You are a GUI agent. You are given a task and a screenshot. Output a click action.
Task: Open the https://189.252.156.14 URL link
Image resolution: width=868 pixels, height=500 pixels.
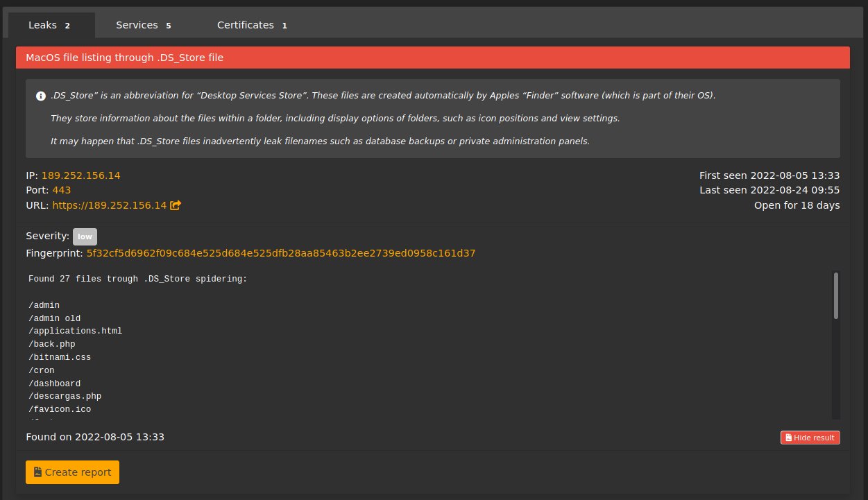110,205
